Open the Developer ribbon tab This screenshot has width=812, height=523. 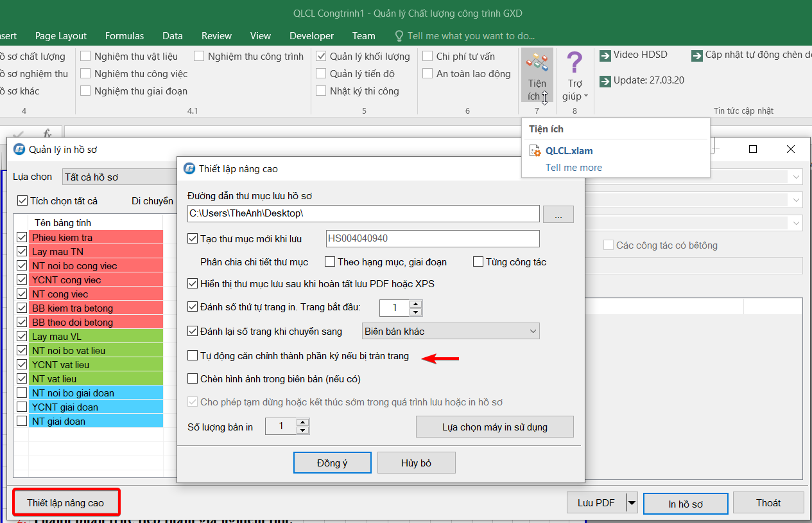point(311,36)
